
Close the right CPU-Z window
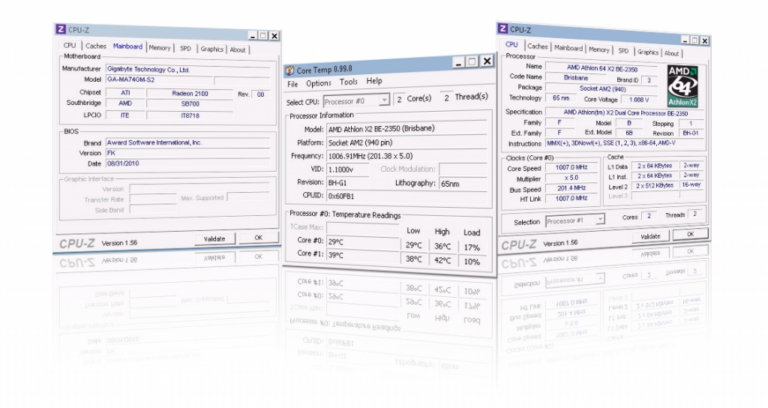point(704,41)
